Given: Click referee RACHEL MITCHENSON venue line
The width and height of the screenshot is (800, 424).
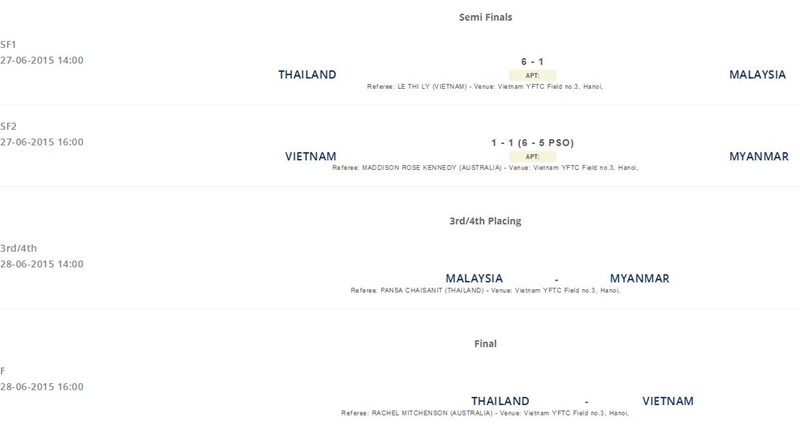Looking at the screenshot, I should coord(485,413).
